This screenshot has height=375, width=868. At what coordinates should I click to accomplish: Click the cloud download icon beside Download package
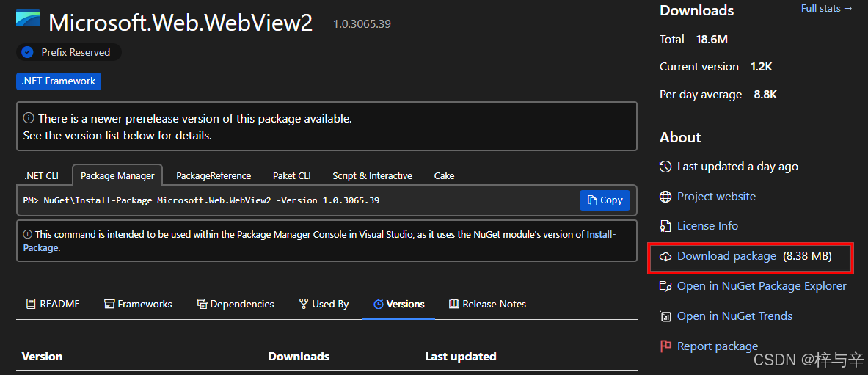click(665, 256)
